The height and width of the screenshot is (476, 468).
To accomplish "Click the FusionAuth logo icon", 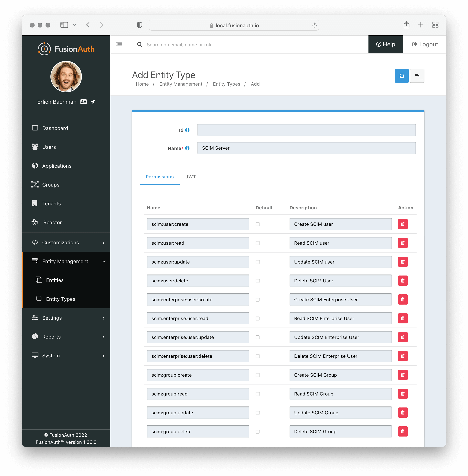I will click(44, 48).
